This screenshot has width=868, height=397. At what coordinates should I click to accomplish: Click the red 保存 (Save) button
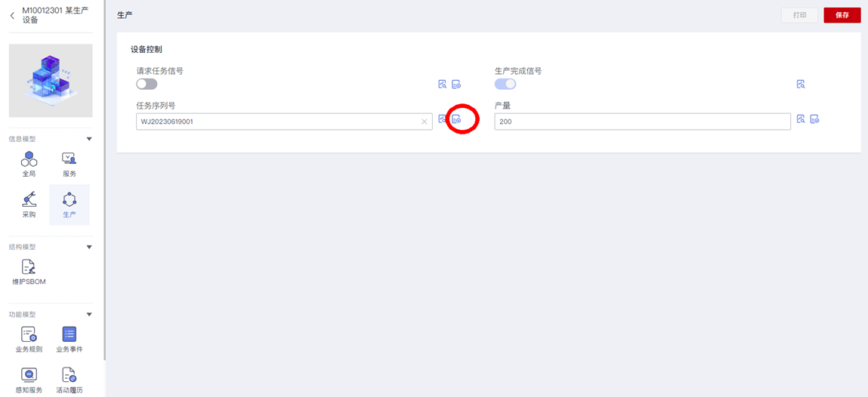coord(842,15)
